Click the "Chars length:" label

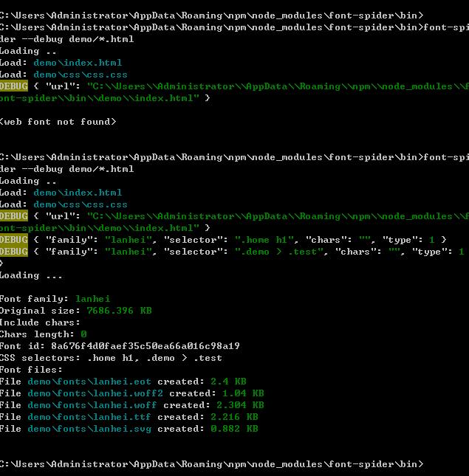point(37,334)
